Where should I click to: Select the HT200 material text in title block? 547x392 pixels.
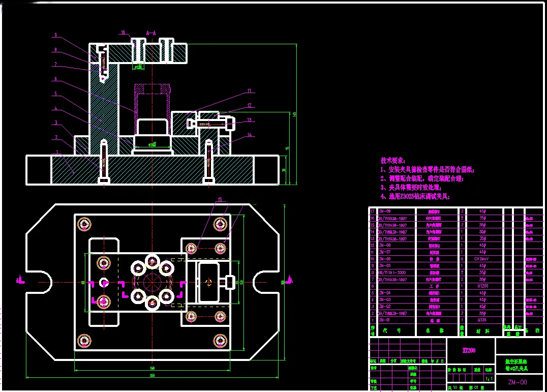[x=469, y=350]
